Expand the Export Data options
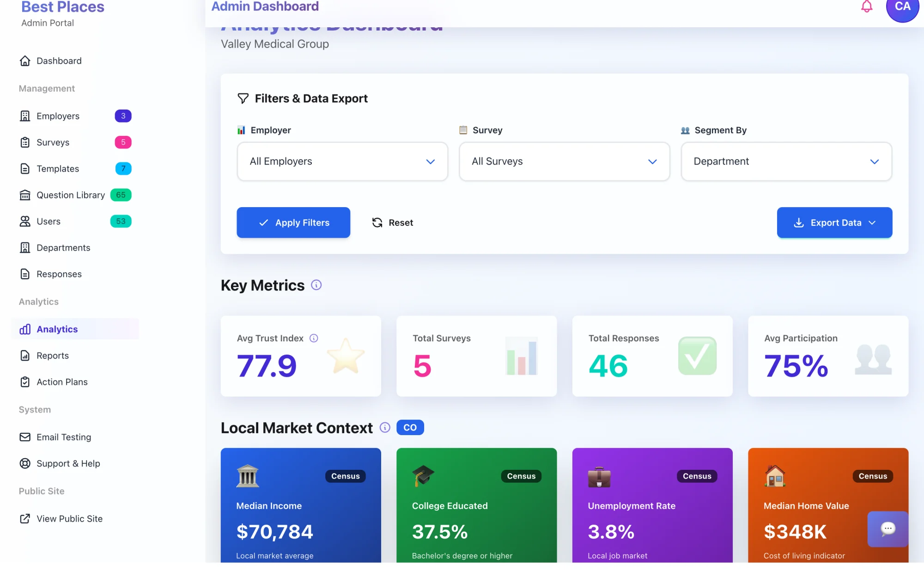 click(x=834, y=223)
